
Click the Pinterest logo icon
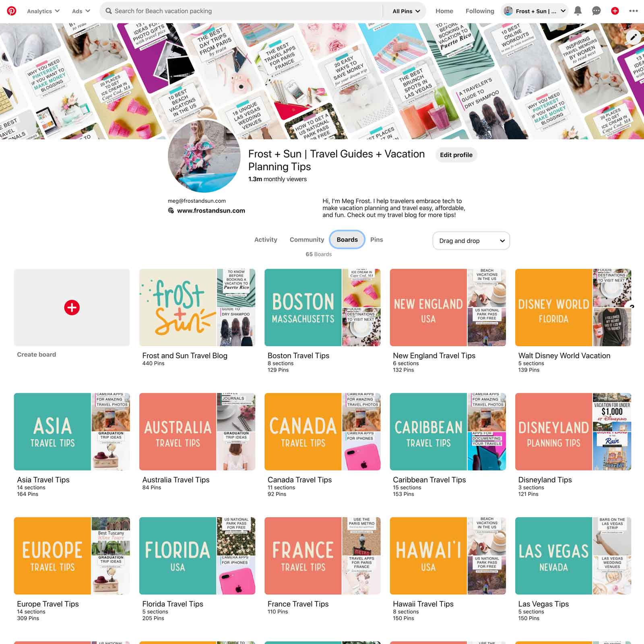pyautogui.click(x=11, y=11)
